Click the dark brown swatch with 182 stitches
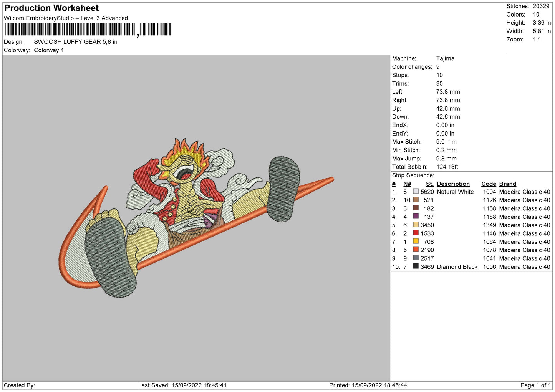Viewport: 555px width, 392px height. [416, 208]
